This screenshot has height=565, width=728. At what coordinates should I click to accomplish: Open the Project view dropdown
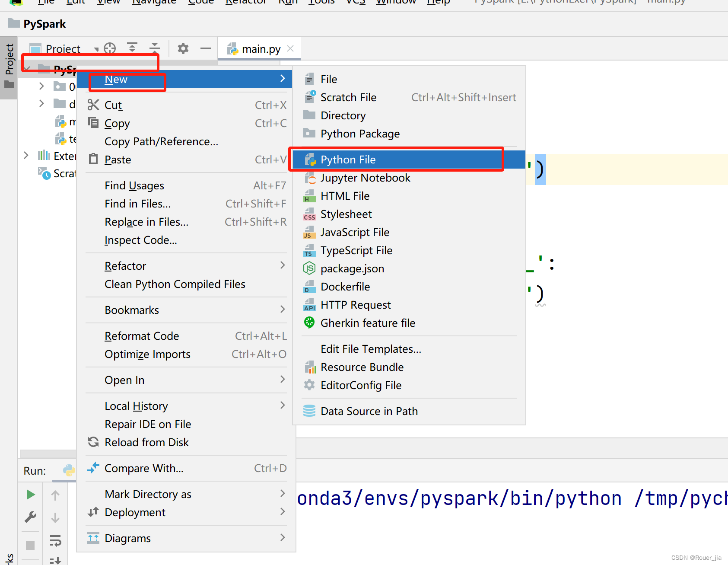tap(64, 49)
